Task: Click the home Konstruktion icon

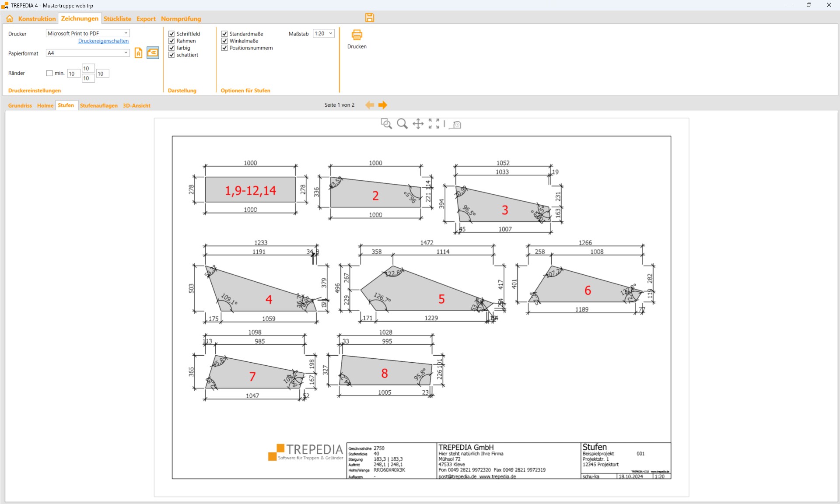Action: point(10,19)
